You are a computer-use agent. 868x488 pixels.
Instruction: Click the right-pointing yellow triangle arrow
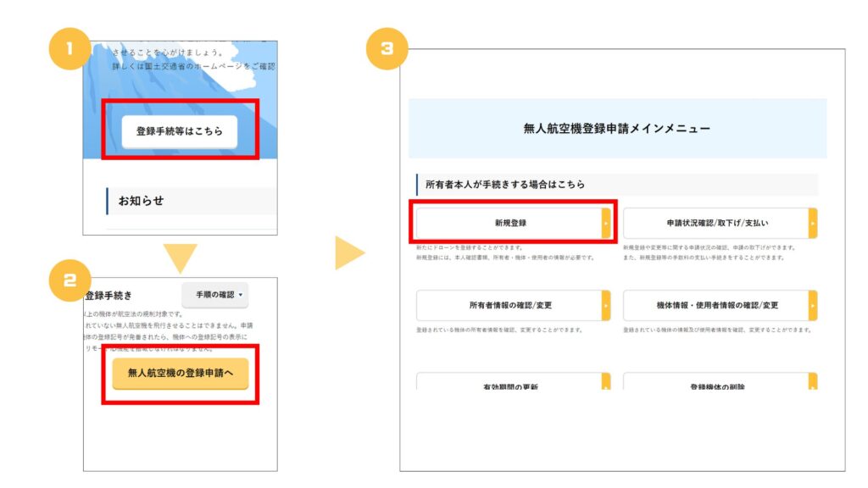348,253
